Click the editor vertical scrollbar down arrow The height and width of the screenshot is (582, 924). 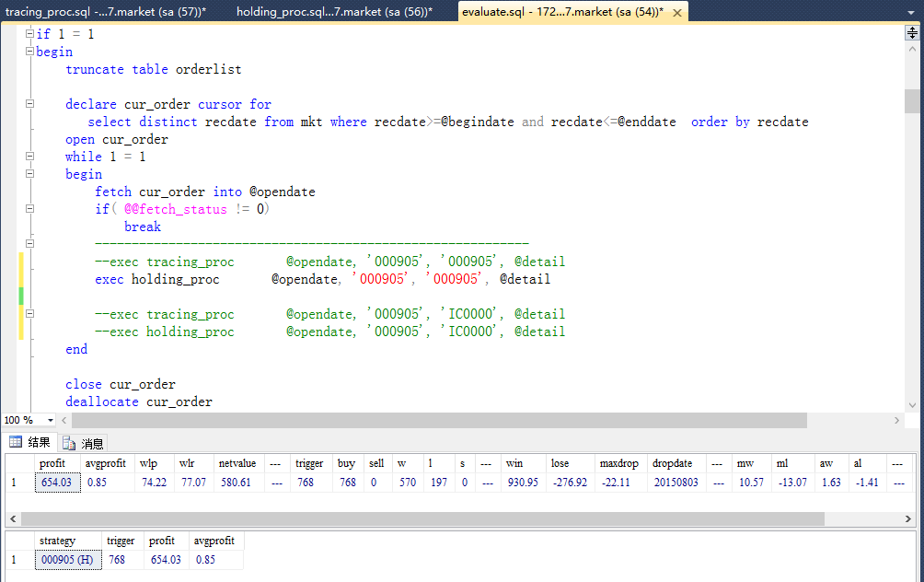point(911,404)
